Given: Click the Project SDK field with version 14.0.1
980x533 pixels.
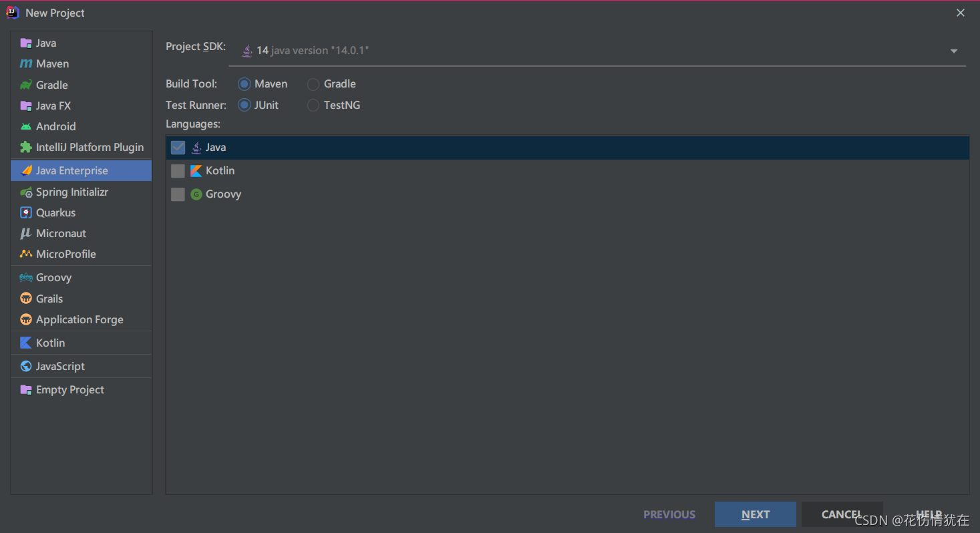Looking at the screenshot, I should [597, 51].
